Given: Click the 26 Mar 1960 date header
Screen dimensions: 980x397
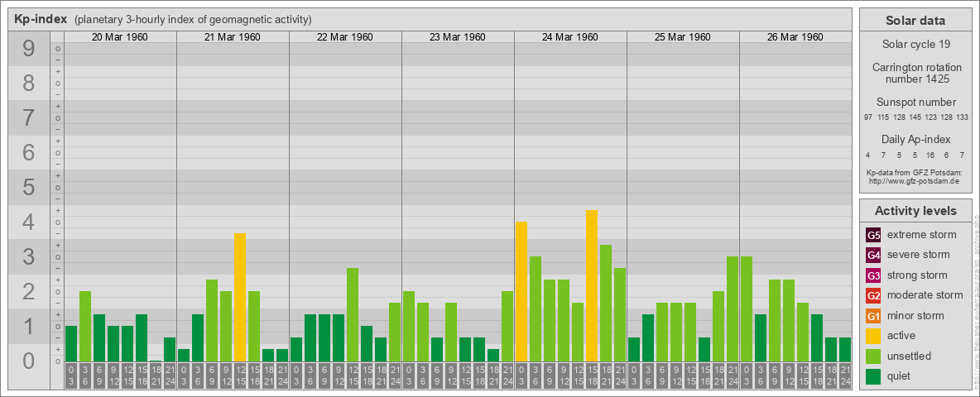Looking at the screenshot, I should 795,37.
